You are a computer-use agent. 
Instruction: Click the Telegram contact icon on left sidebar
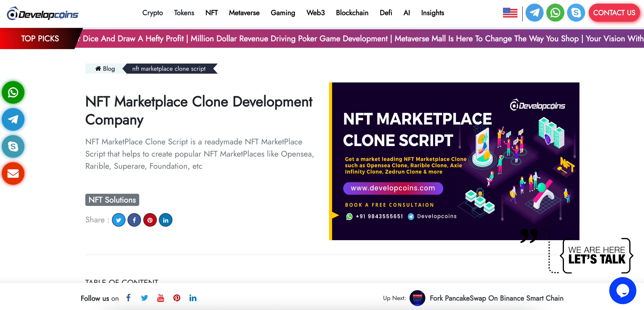pos(14,120)
